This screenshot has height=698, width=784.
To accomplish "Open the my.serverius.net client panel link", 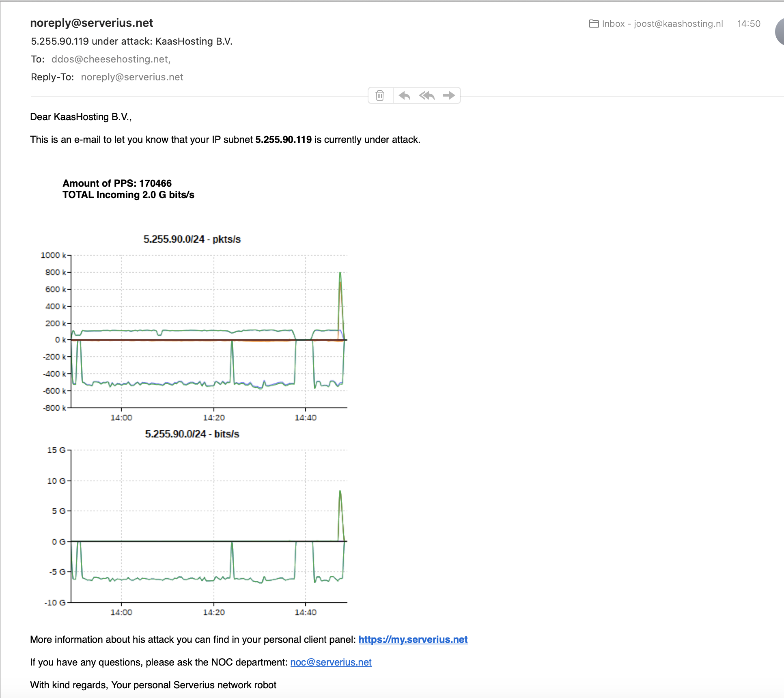I will tap(413, 640).
